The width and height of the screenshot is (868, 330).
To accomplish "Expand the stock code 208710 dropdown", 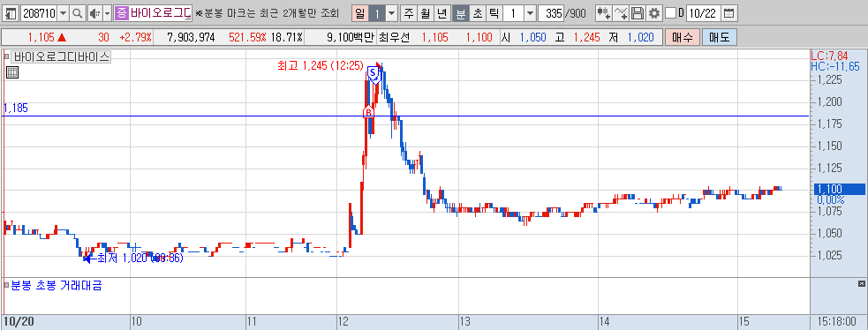I will (63, 13).
